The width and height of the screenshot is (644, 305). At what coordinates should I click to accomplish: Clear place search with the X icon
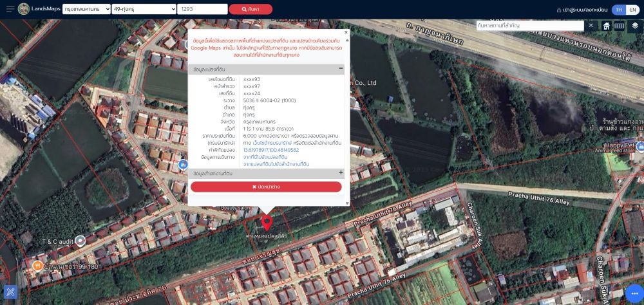tap(591, 26)
